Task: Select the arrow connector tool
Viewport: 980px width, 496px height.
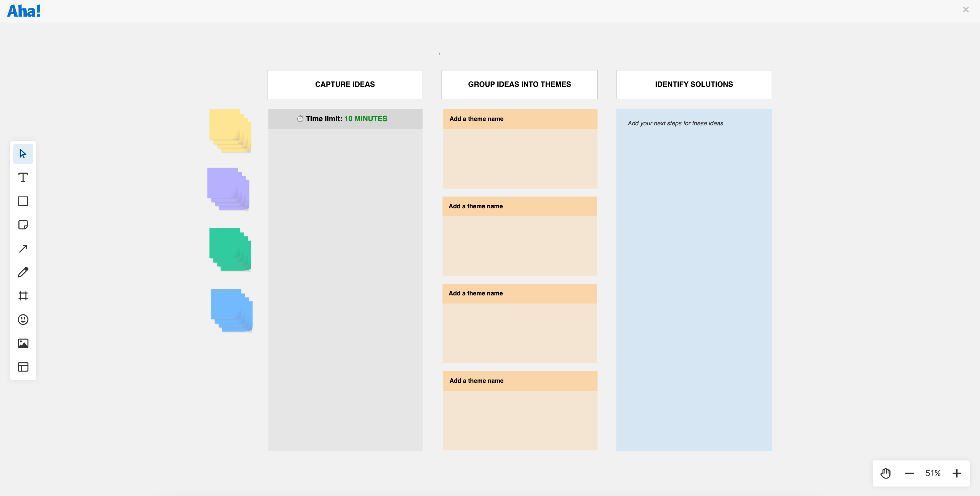Action: click(23, 248)
